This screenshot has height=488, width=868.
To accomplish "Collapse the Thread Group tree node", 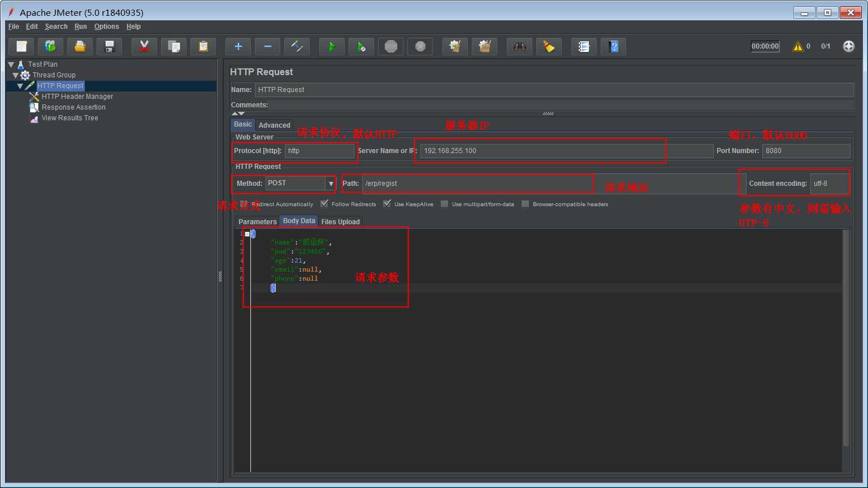I will click(x=16, y=75).
